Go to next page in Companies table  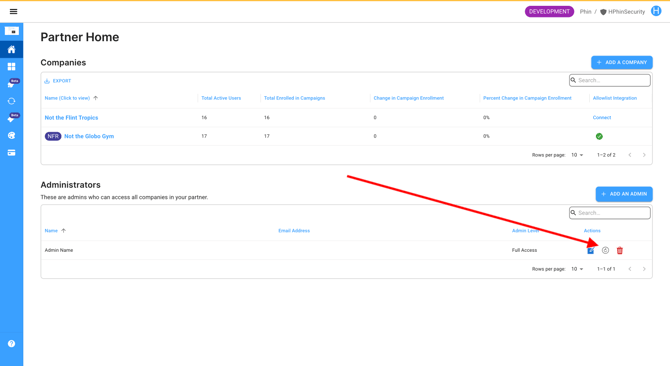(644, 155)
